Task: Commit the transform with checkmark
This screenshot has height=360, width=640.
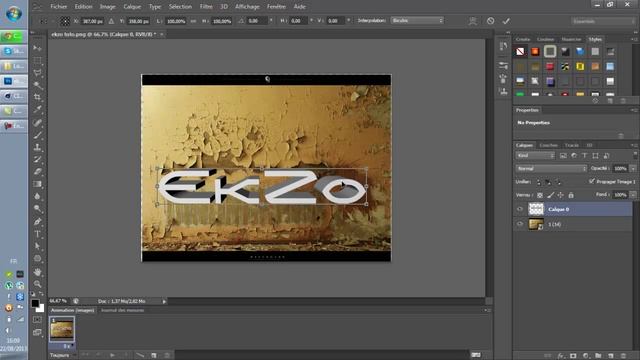Action: [x=506, y=21]
